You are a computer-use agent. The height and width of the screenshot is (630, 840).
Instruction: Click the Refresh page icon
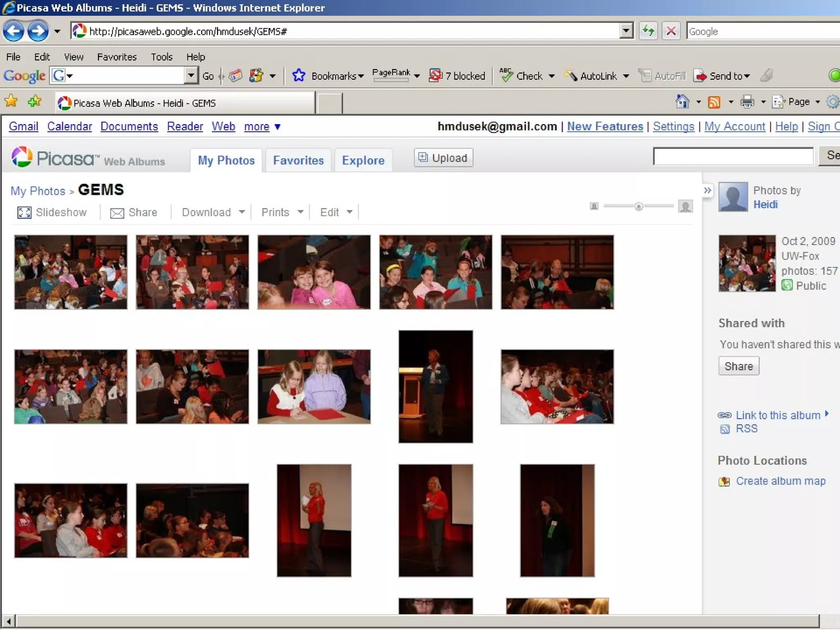coord(648,31)
